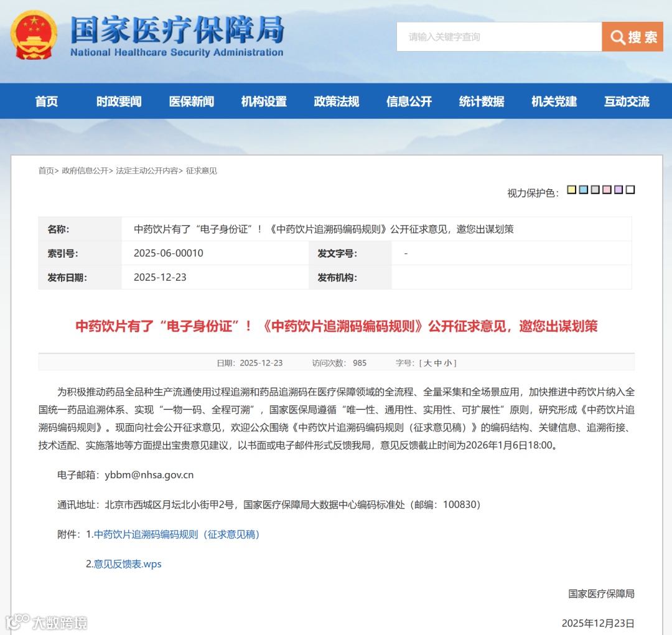Screen dimensions: 672x635
Task: Select the white vision protection color swatch
Action: [630, 189]
